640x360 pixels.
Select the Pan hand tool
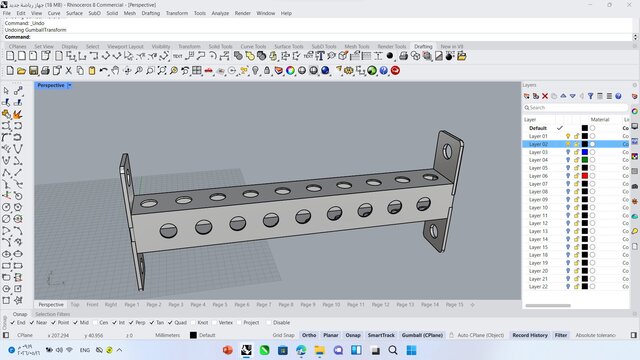click(x=115, y=71)
